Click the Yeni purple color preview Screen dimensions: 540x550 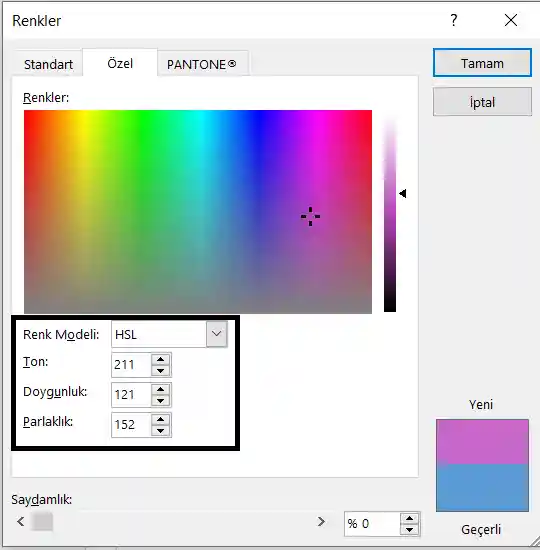(x=482, y=442)
